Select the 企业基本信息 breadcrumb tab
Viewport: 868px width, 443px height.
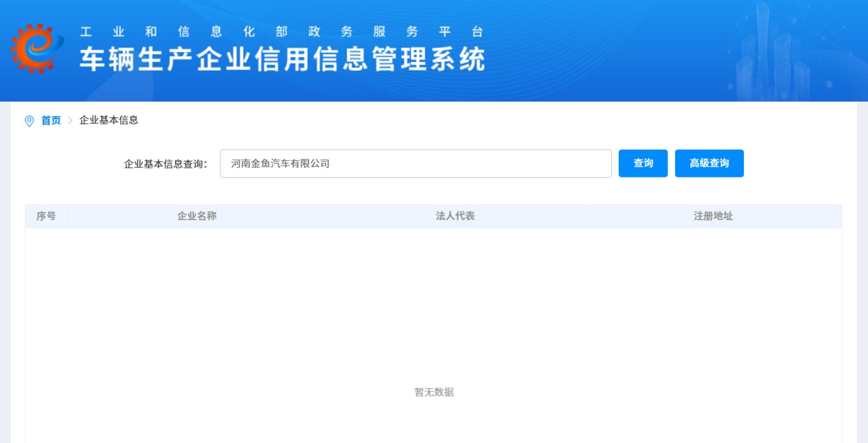coord(108,120)
